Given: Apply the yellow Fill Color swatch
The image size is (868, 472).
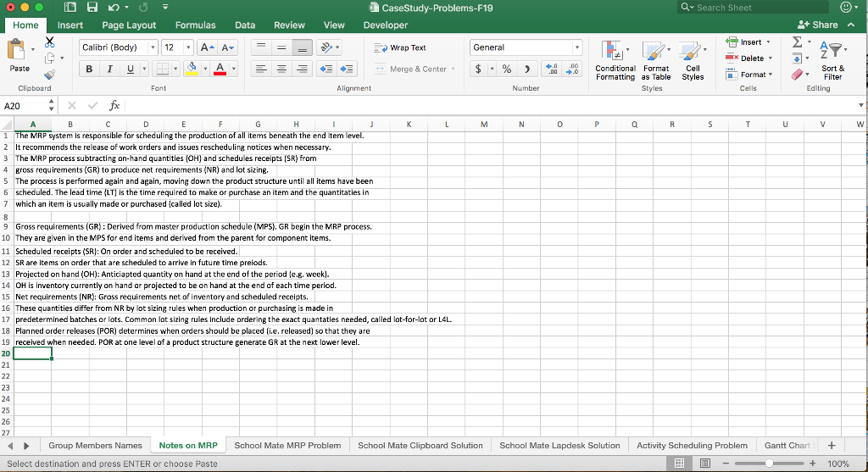Looking at the screenshot, I should (x=192, y=69).
